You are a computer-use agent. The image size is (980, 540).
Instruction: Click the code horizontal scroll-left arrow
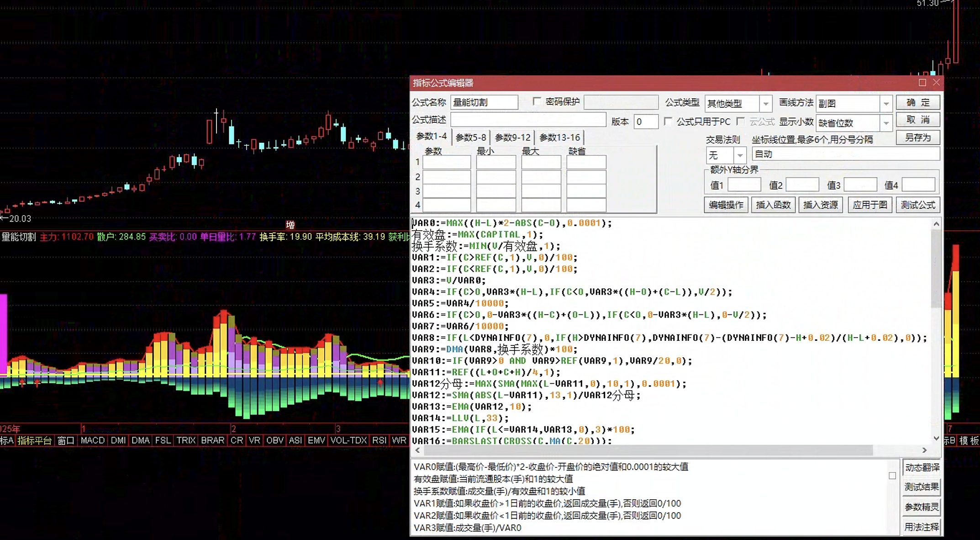(417, 450)
